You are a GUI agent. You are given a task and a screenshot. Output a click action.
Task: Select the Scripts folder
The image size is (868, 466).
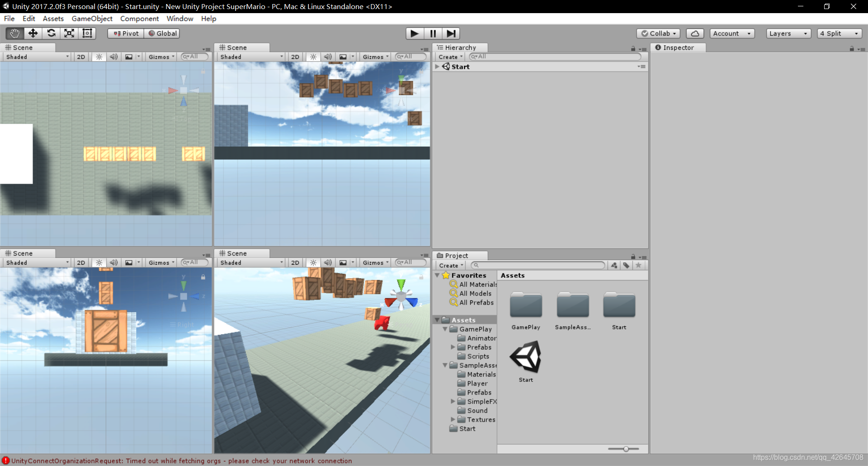473,356
